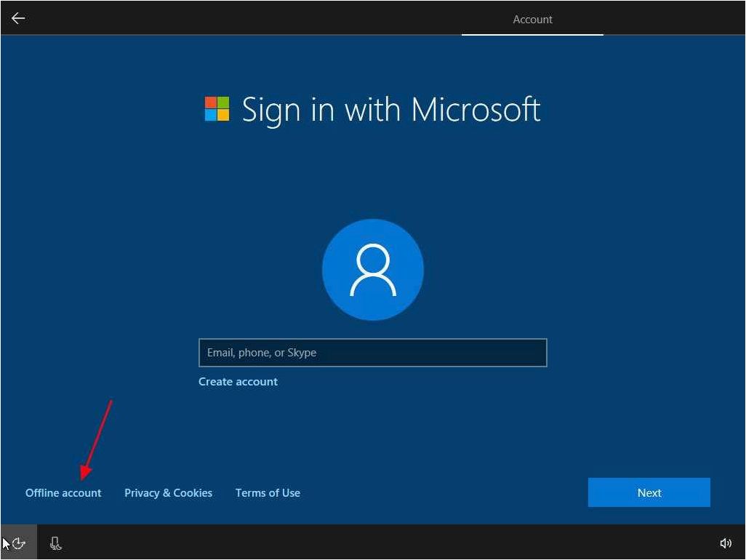Image resolution: width=746 pixels, height=560 pixels.
Task: Open the Ease of Access icon
Action: [19, 543]
